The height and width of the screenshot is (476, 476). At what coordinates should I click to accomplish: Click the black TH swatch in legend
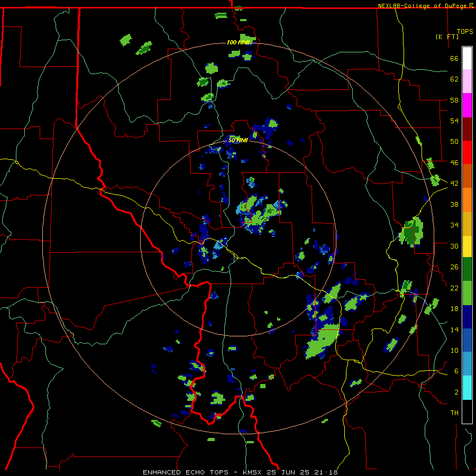[467, 411]
